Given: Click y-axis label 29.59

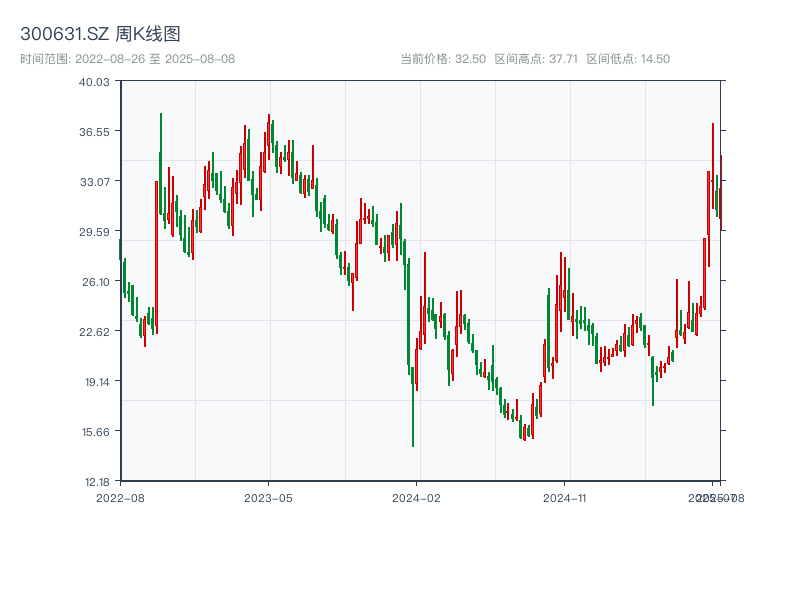Looking at the screenshot, I should tap(94, 232).
